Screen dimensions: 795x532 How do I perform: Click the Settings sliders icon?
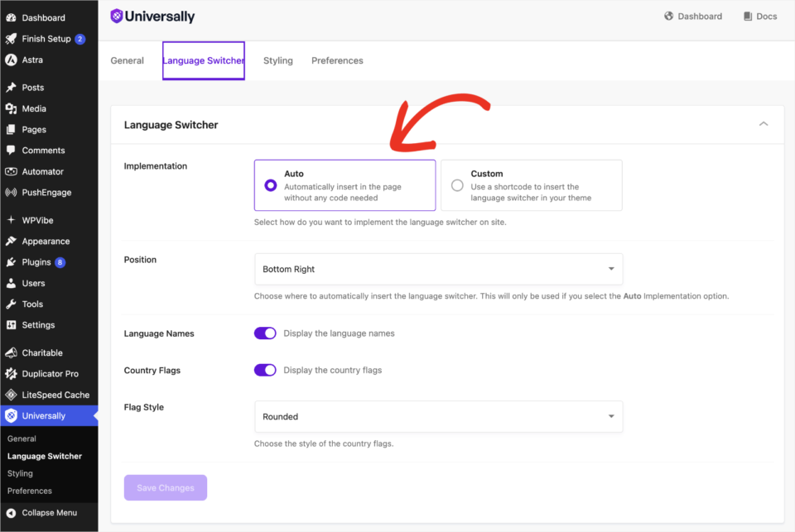coord(11,325)
